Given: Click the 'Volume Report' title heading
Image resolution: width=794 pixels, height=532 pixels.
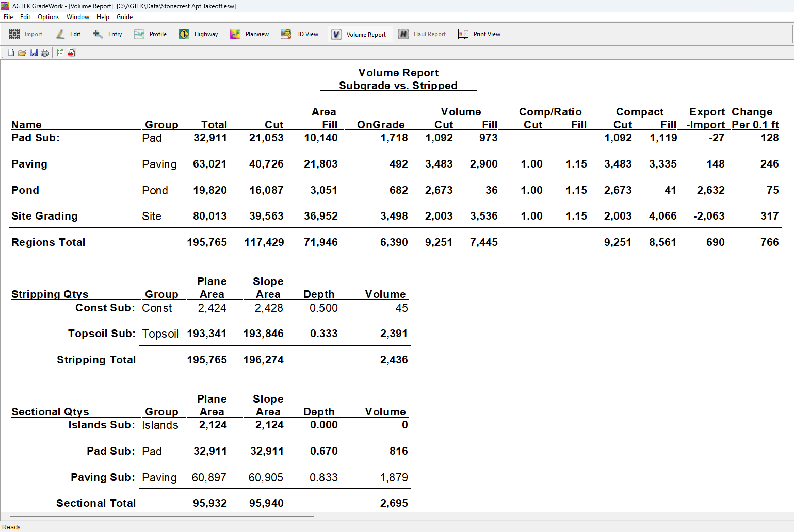Looking at the screenshot, I should tap(398, 73).
